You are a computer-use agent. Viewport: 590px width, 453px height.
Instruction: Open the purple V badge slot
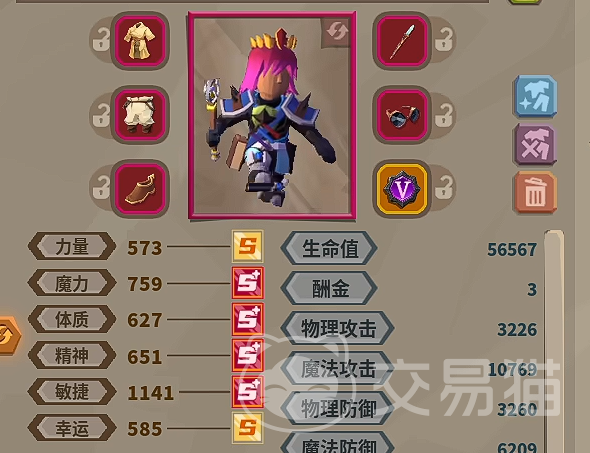coord(402,188)
